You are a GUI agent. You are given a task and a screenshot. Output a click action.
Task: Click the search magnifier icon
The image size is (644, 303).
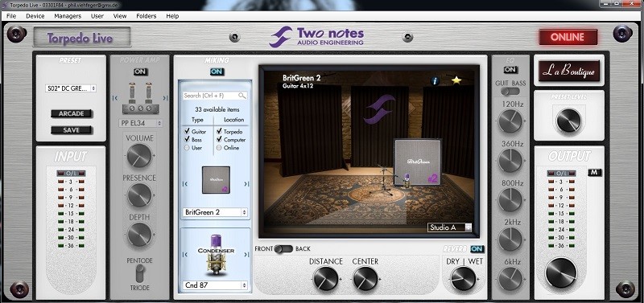tap(242, 96)
